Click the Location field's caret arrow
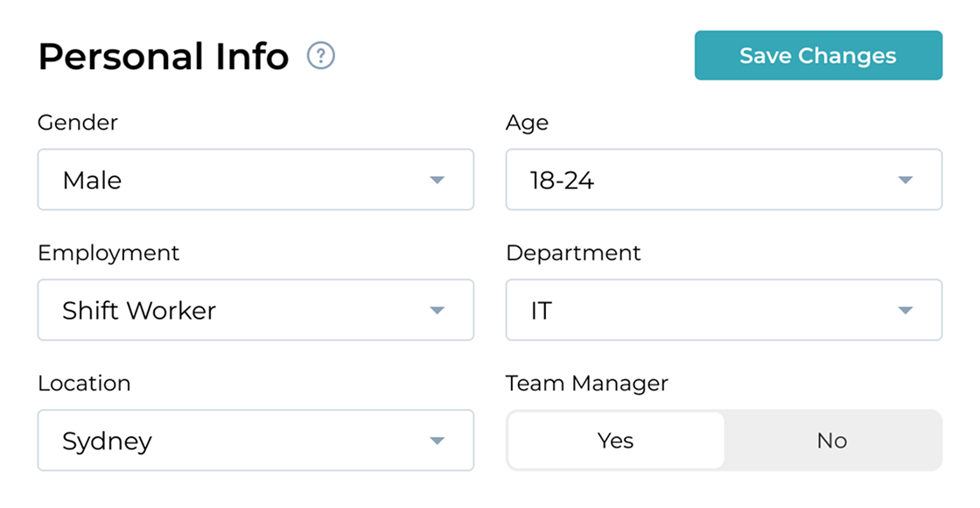This screenshot has width=980, height=508. (x=437, y=441)
